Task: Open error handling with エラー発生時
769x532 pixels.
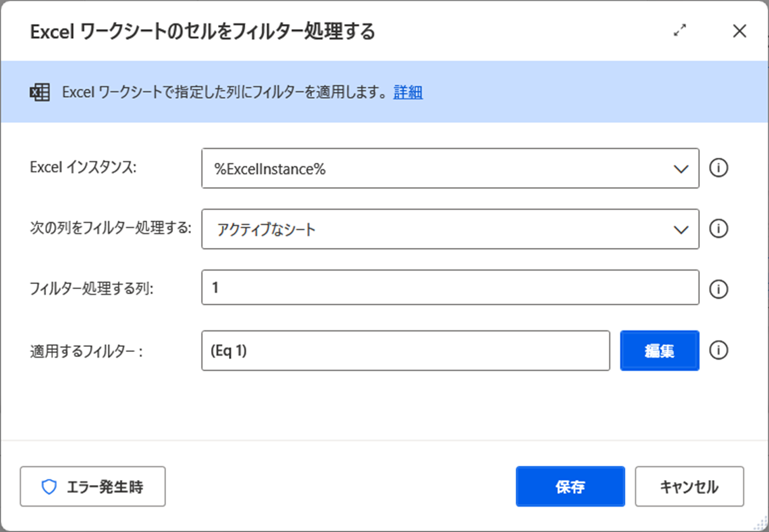Action: 93,486
